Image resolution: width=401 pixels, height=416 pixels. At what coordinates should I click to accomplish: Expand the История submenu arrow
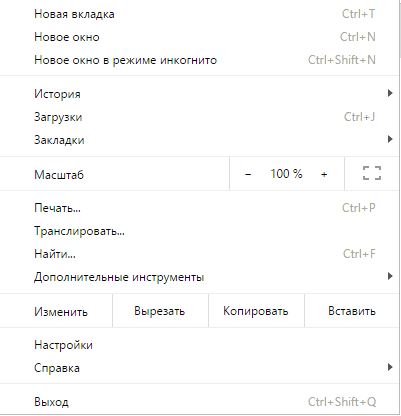point(390,93)
